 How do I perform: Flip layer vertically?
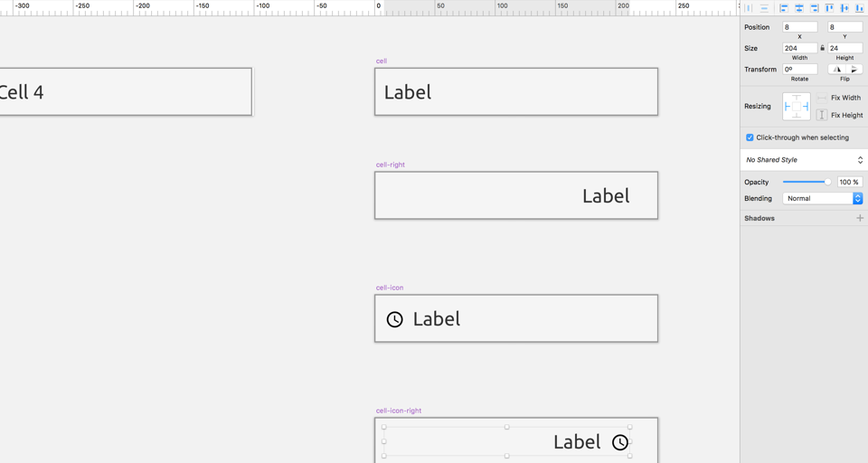pos(854,69)
